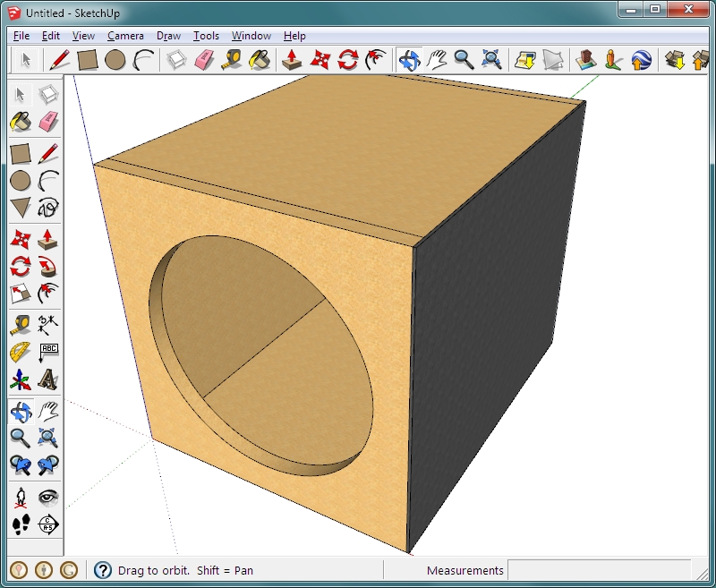Go to the Next camera view
This screenshot has height=588, width=716.
click(x=48, y=465)
